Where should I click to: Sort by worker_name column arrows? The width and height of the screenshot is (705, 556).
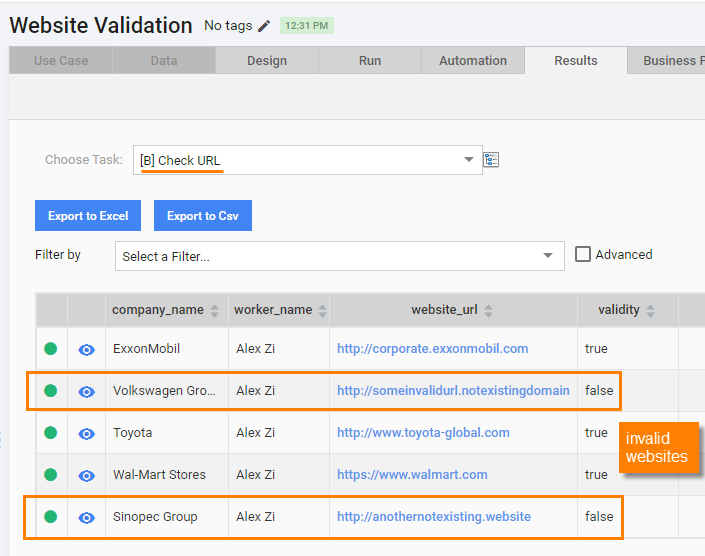tap(322, 310)
